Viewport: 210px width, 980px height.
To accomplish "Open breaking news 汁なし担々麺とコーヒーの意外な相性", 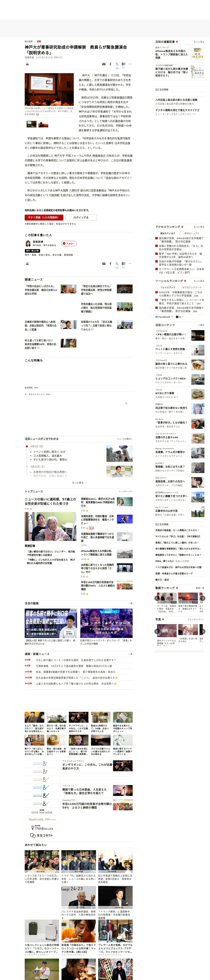I will coord(76,660).
